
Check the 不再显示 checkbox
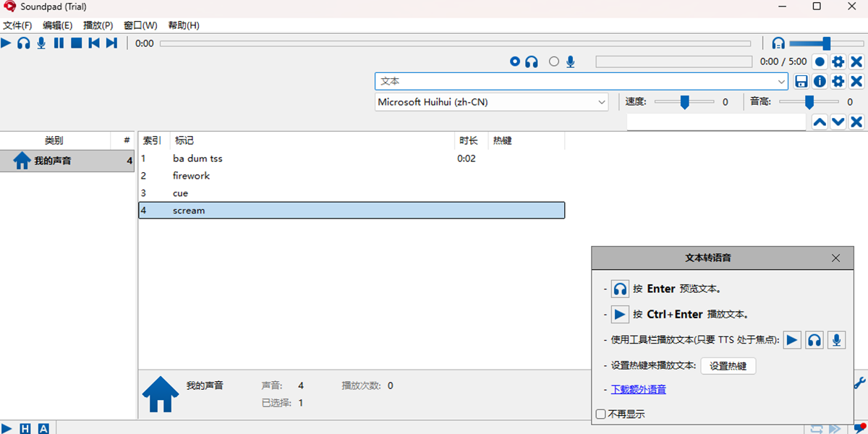pyautogui.click(x=600, y=414)
